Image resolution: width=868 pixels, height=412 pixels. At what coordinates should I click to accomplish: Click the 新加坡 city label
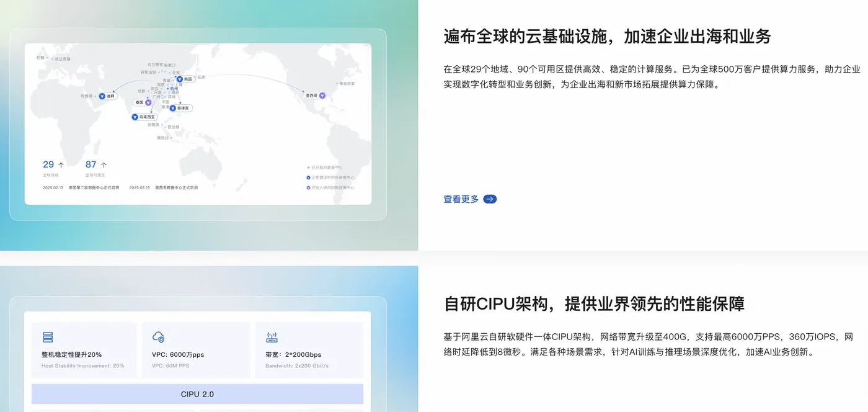pyautogui.click(x=173, y=127)
